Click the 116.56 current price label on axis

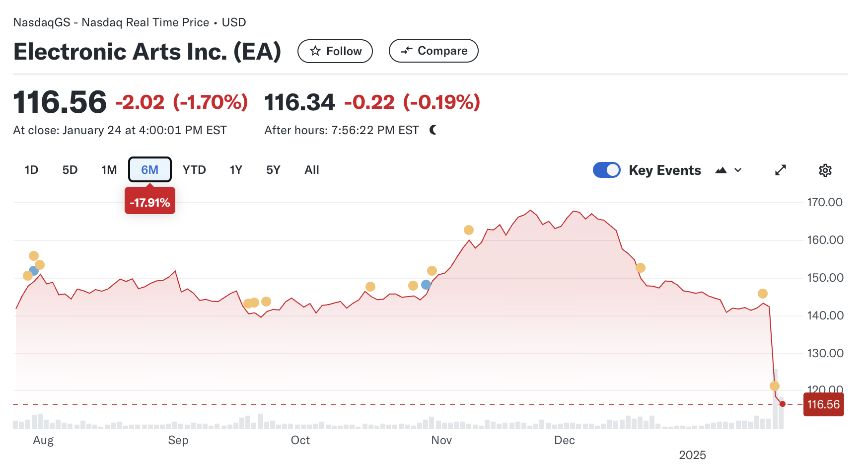pos(823,404)
